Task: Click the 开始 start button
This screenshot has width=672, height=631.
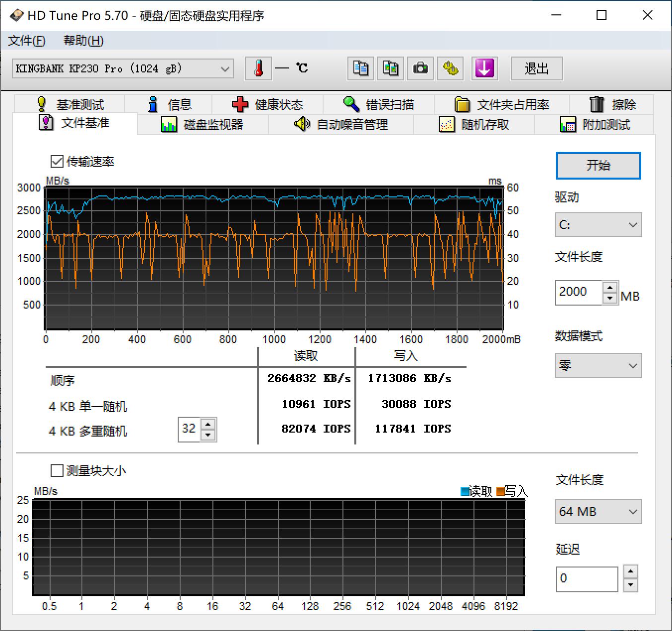Action: click(x=598, y=165)
